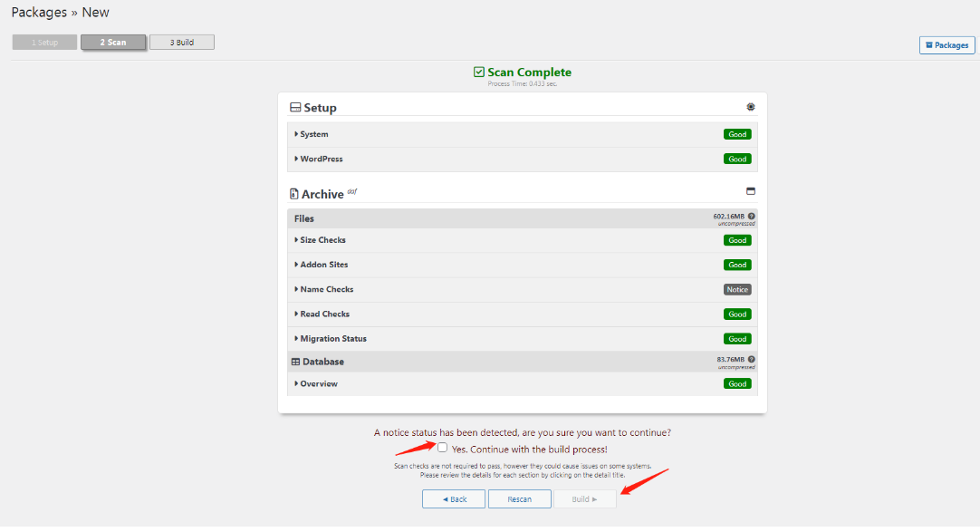The width and height of the screenshot is (980, 532).
Task: Expand Migration Status details
Action: 332,338
